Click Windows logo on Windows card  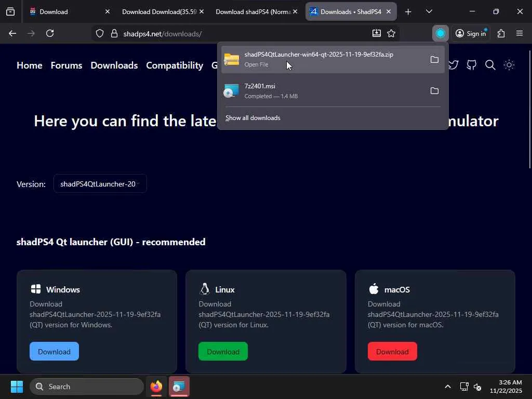tap(36, 289)
